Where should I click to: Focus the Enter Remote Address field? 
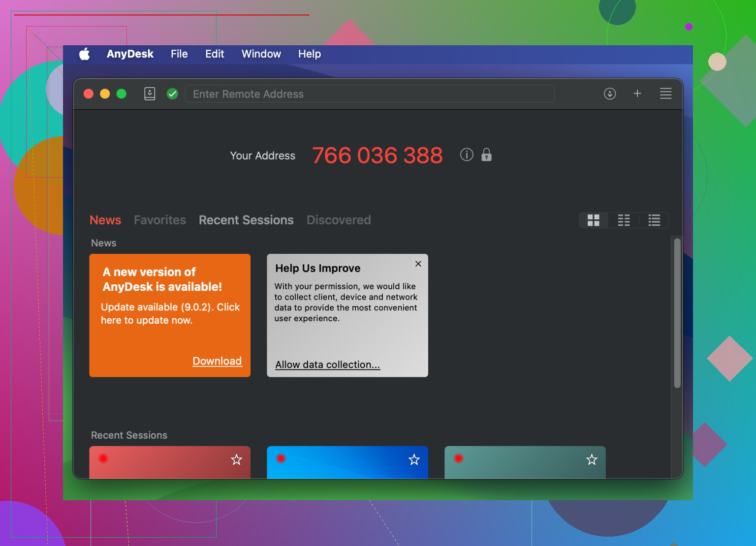coord(370,93)
